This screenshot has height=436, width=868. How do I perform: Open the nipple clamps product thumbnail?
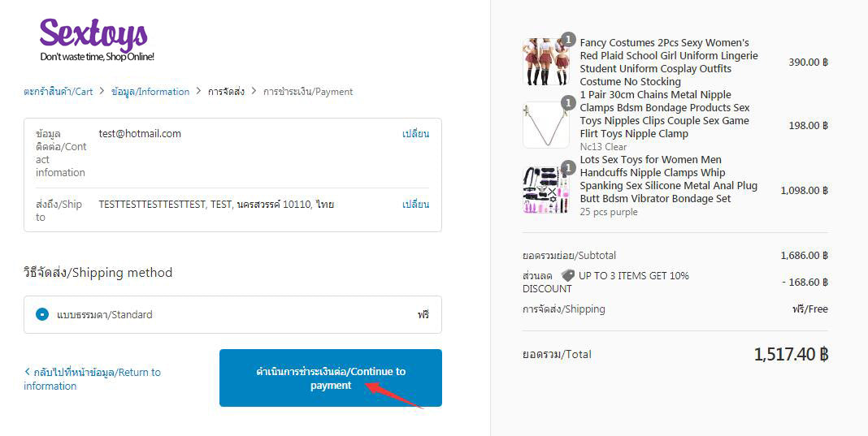[x=545, y=125]
